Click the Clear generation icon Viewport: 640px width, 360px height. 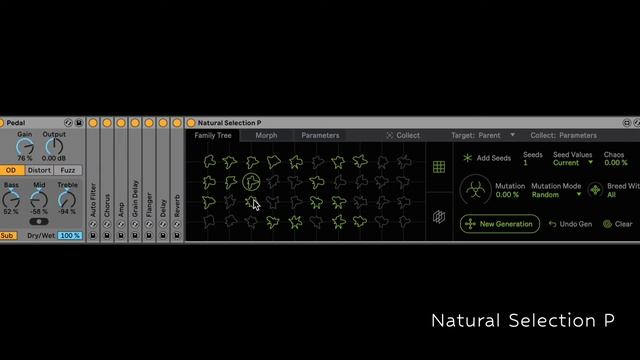coord(607,224)
